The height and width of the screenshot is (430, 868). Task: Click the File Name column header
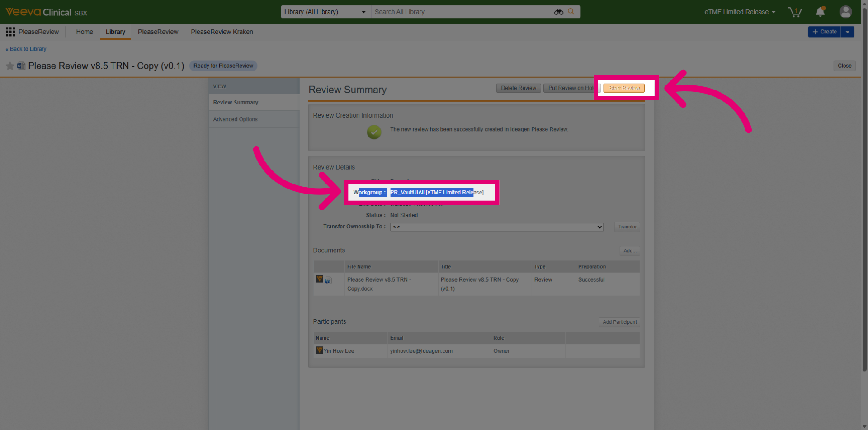click(391, 267)
